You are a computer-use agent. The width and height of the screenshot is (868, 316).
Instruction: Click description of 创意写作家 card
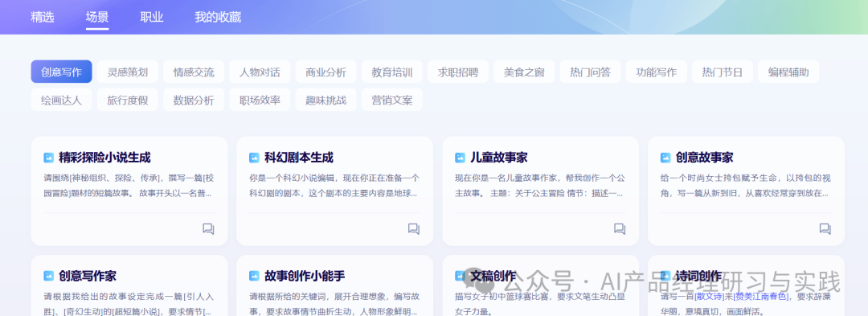(x=129, y=303)
